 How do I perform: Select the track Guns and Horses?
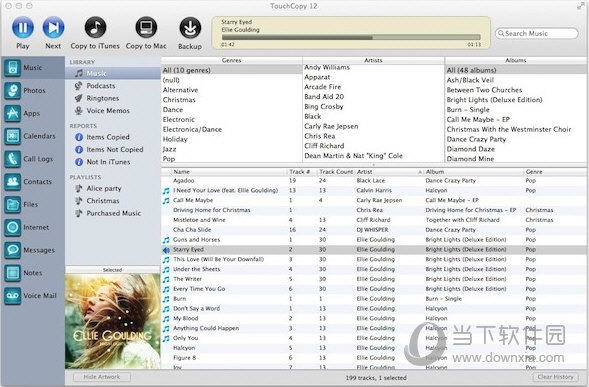(x=374, y=240)
